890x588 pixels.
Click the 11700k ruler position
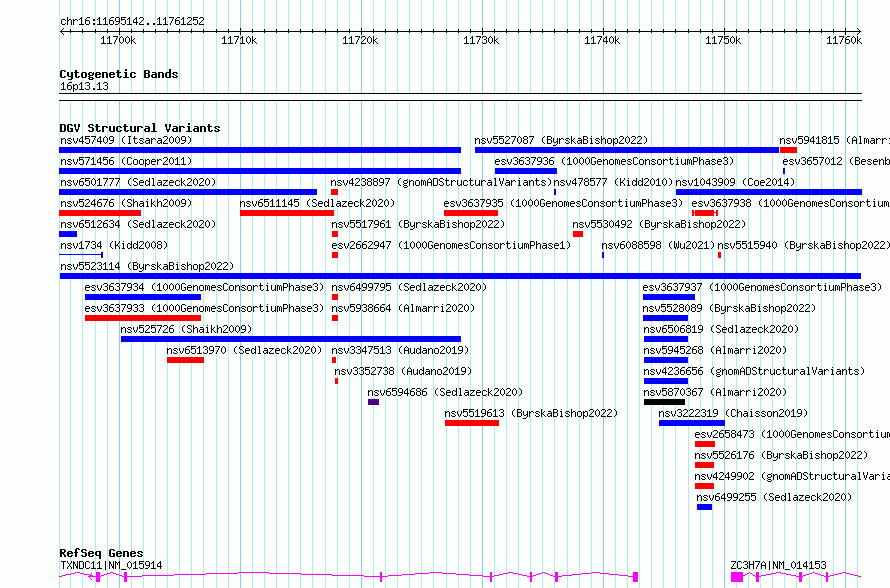pyautogui.click(x=118, y=40)
